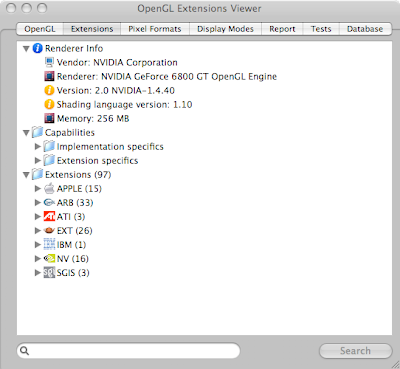The height and width of the screenshot is (369, 400).
Task: Click the monitor icon next to Vendor
Action: tap(49, 62)
